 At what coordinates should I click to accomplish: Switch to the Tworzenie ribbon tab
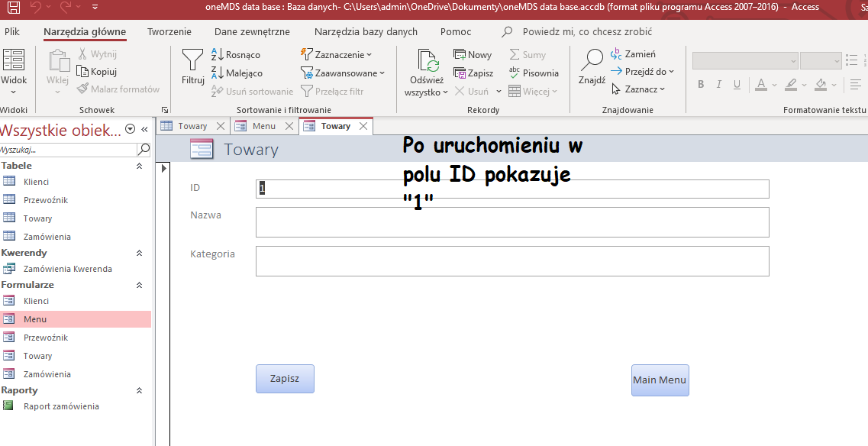click(x=169, y=31)
